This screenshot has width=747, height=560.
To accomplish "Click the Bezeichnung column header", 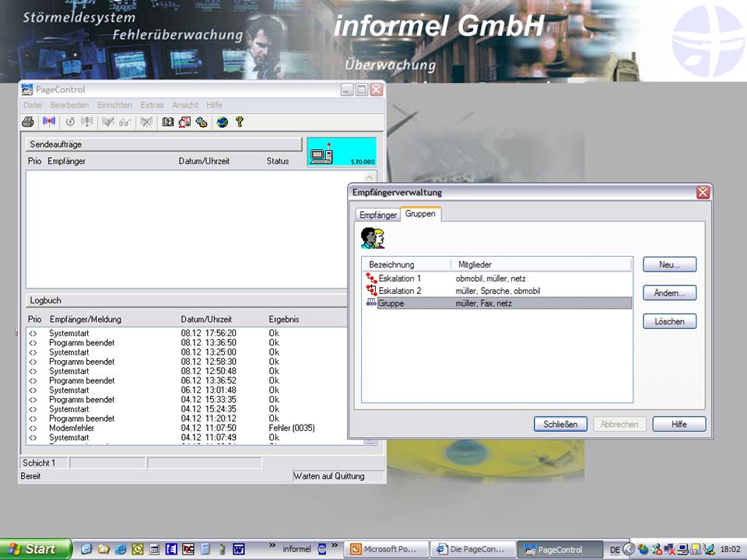I will (407, 264).
